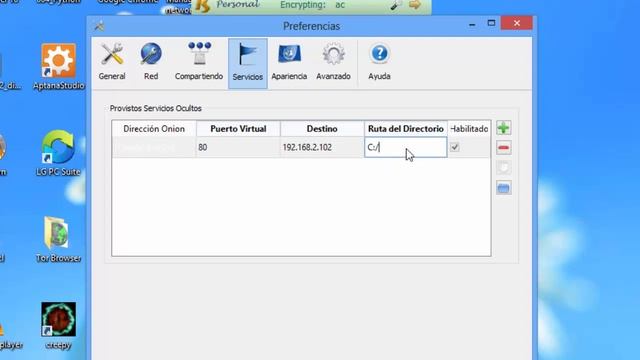Browse for directory with folder icon
This screenshot has height=360, width=640.
click(504, 188)
